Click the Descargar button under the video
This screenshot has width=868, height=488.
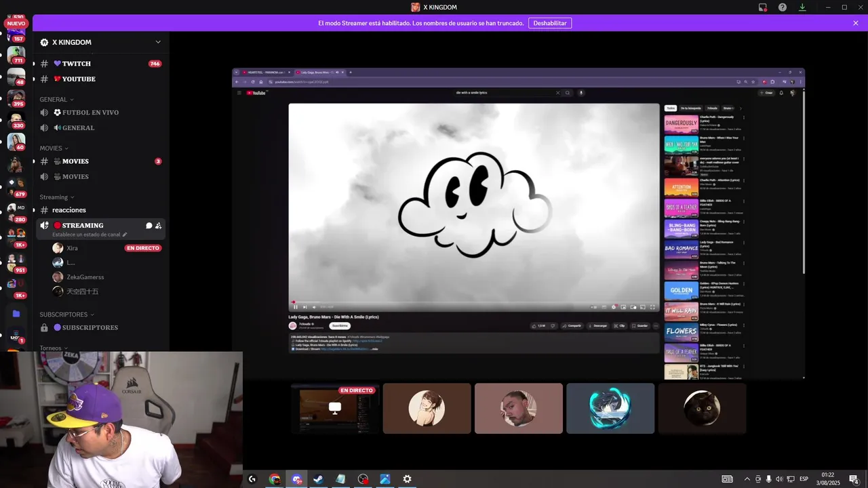pos(598,326)
